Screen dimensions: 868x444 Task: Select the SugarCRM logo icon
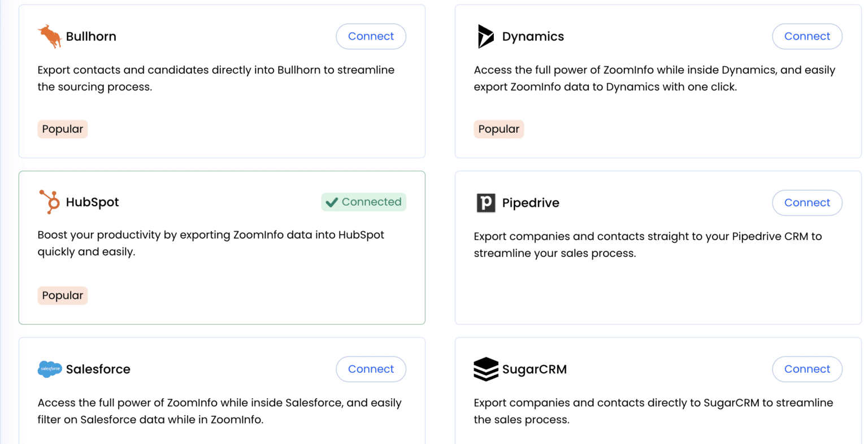coord(485,368)
